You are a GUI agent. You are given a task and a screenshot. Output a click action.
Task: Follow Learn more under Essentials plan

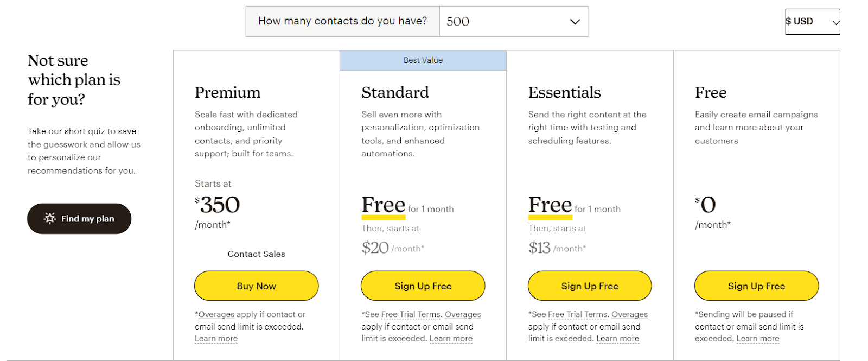(617, 339)
